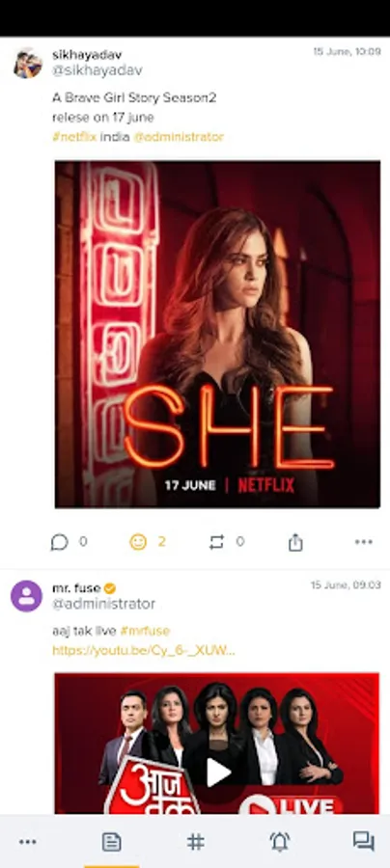Tap the #mrfuse hashtag
Image resolution: width=390 pixels, height=868 pixels.
[145, 631]
